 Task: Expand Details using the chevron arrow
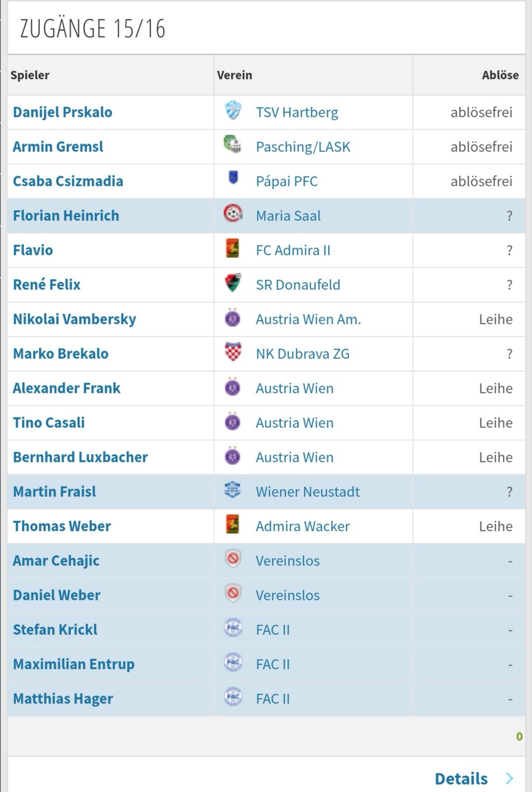coord(509,779)
